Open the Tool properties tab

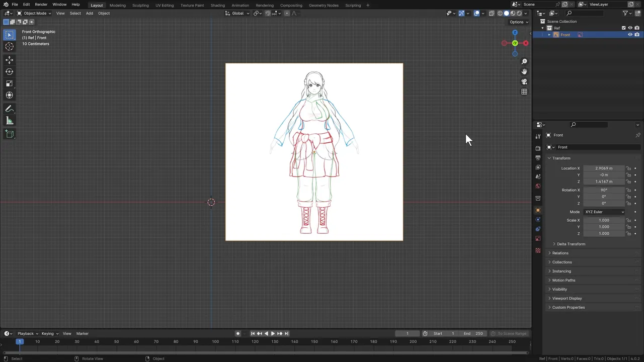click(x=538, y=136)
